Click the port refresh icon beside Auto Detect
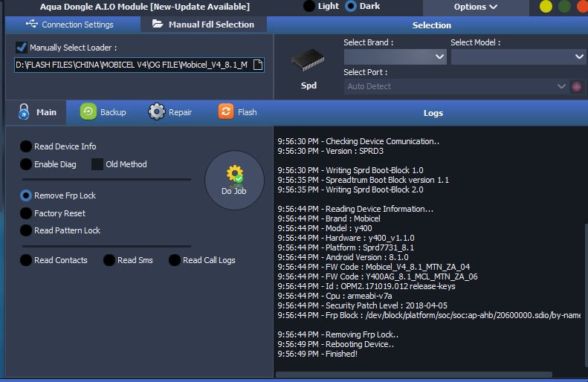Screen dimensions: 588x382 click(577, 87)
